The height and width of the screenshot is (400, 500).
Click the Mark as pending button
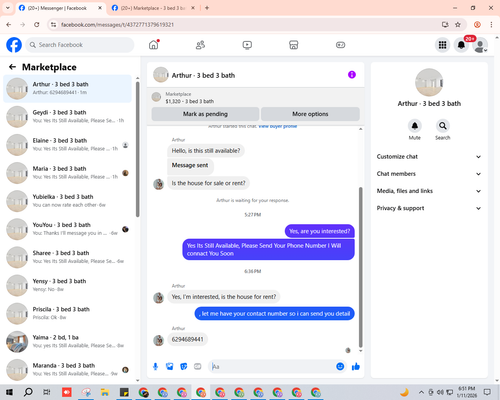205,114
